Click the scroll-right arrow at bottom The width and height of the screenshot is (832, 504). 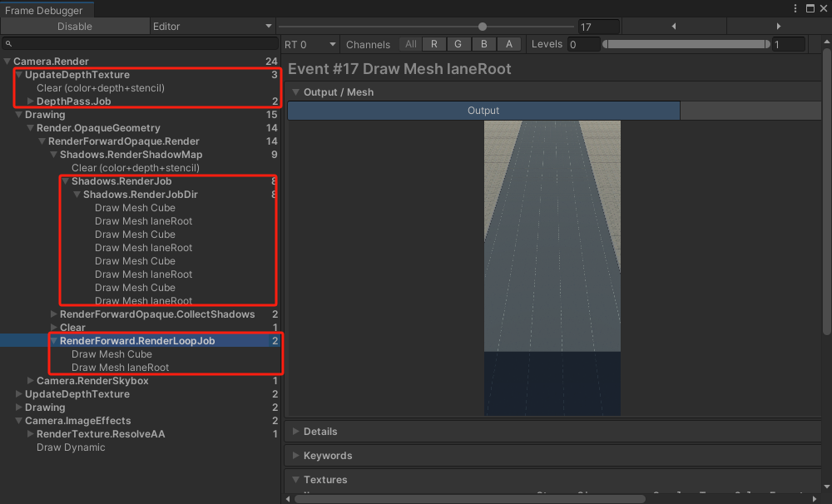[815, 499]
